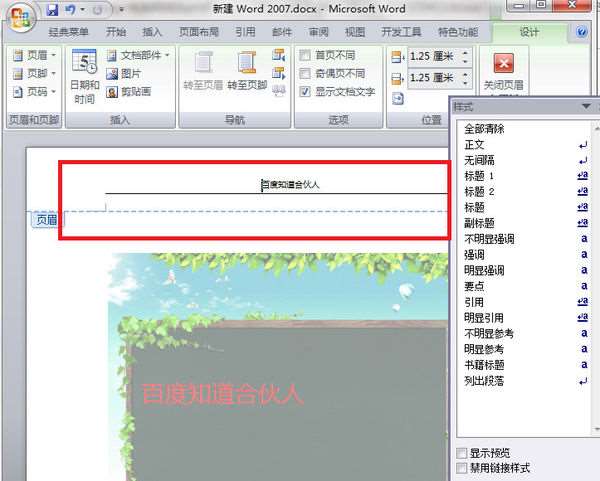The image size is (600, 481).
Task: Insert a 图片 into the header
Action: pyautogui.click(x=124, y=73)
